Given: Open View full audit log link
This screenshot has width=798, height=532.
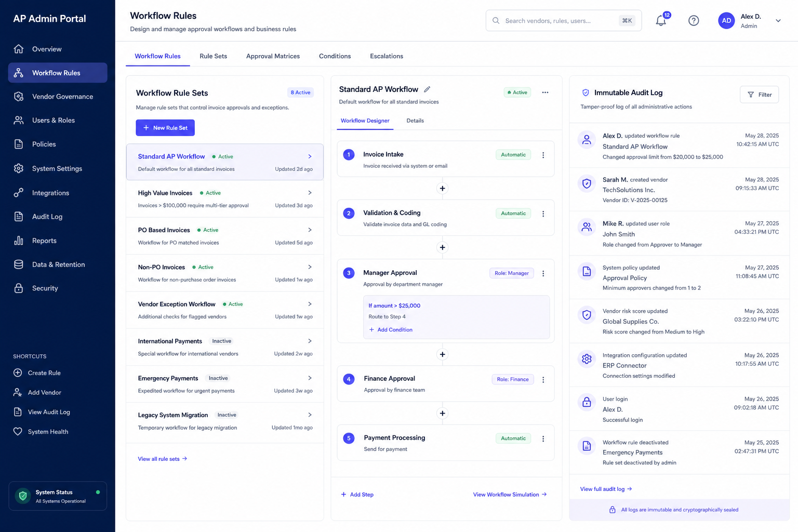Looking at the screenshot, I should point(606,489).
